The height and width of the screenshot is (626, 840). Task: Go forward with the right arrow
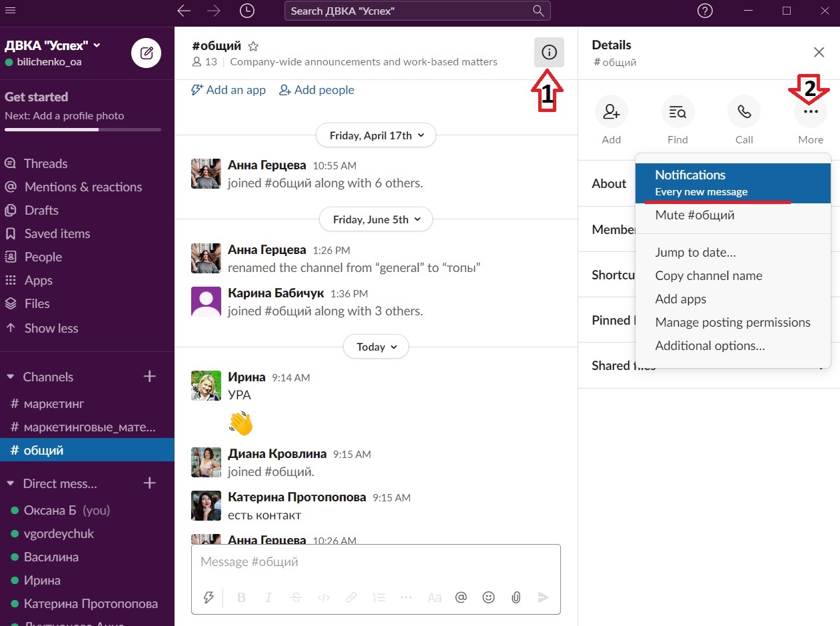click(x=214, y=11)
